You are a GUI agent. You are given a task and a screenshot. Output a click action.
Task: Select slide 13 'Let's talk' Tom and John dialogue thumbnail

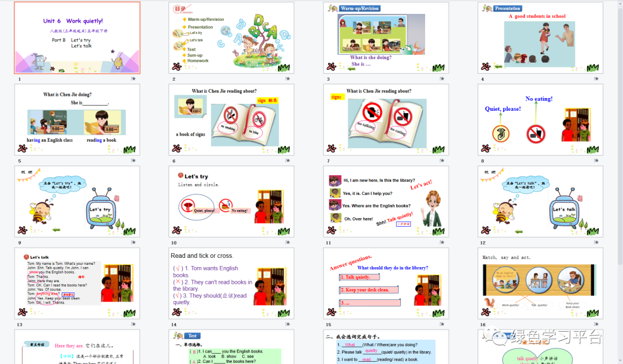[x=77, y=283]
